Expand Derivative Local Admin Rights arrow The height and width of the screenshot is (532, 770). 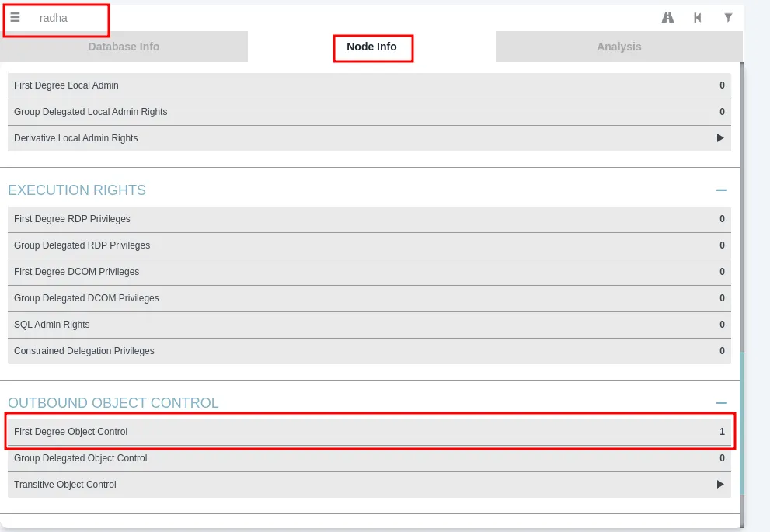tap(719, 138)
